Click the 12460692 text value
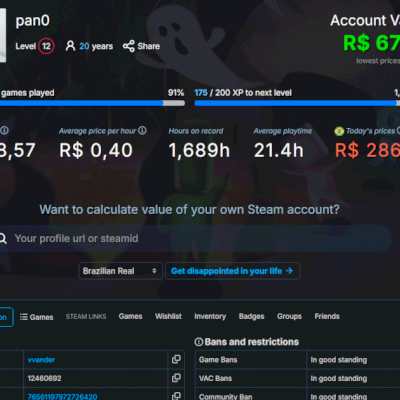 (44, 378)
